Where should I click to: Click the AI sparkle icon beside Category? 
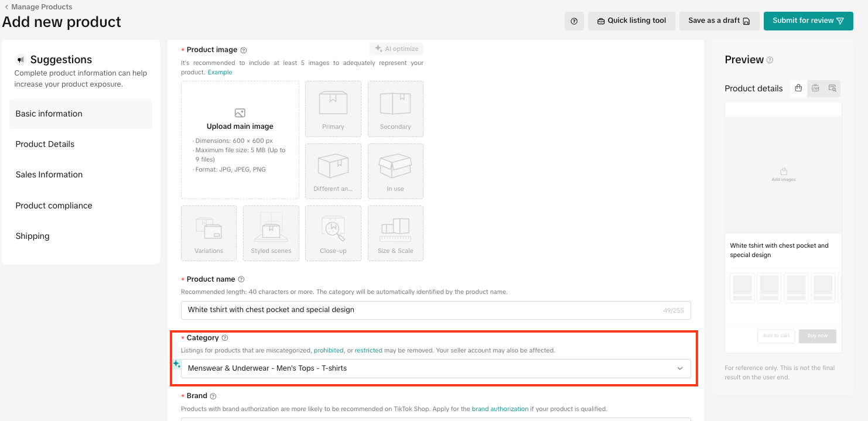click(x=176, y=364)
